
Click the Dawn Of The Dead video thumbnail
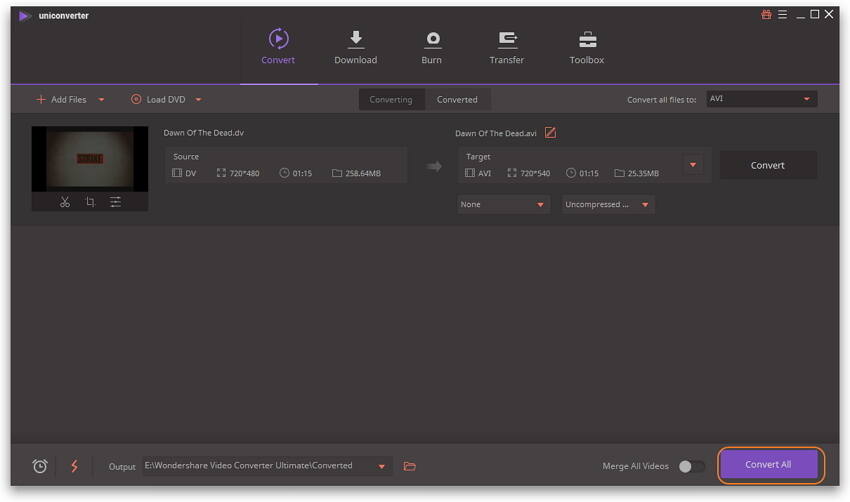[x=90, y=159]
